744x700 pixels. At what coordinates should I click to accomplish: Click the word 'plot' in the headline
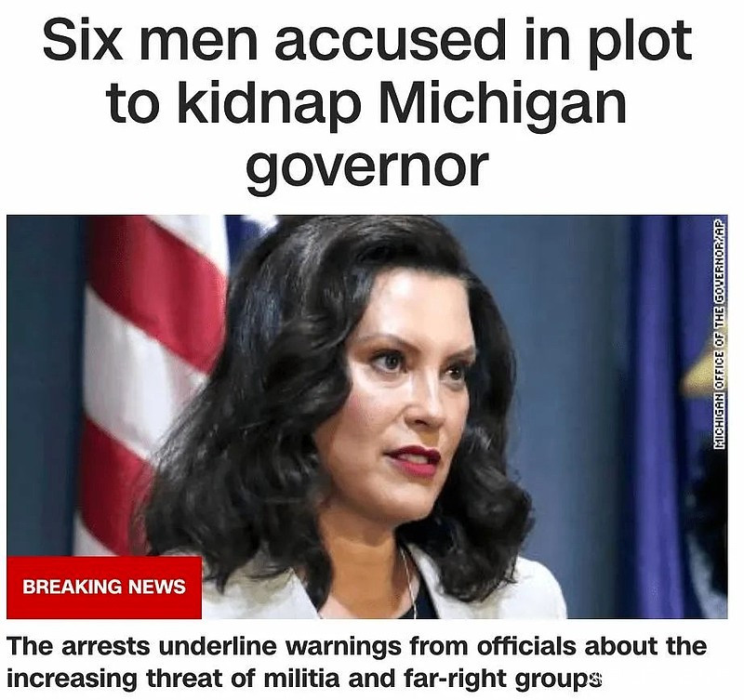coord(642,41)
